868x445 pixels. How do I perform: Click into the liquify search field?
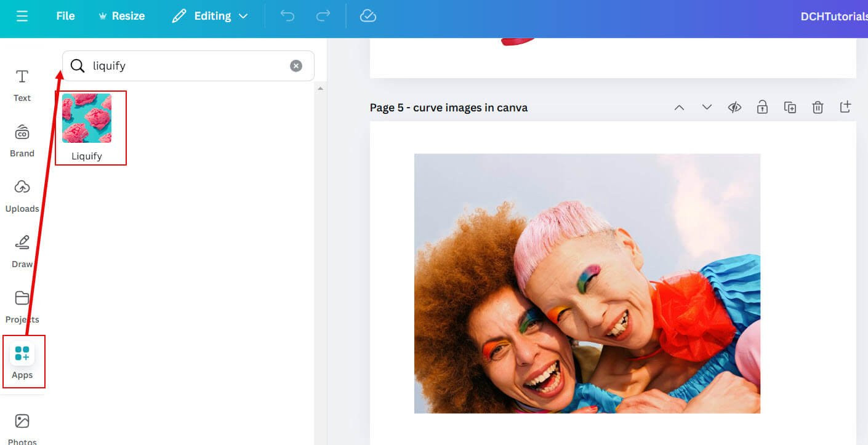coord(188,66)
